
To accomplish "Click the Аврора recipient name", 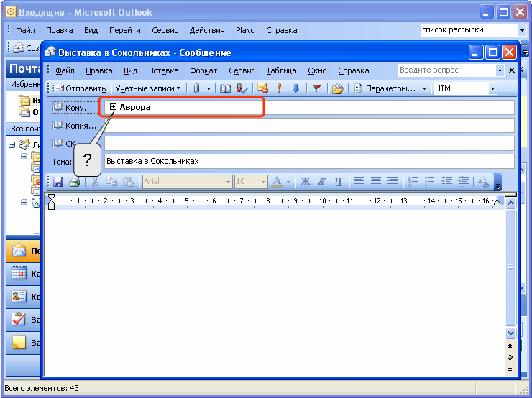I will [135, 107].
